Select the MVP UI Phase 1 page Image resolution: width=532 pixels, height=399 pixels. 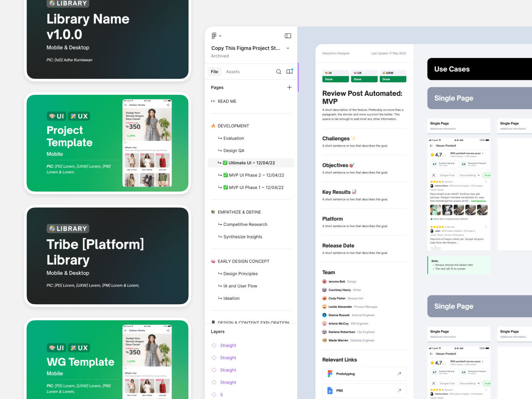[254, 187]
